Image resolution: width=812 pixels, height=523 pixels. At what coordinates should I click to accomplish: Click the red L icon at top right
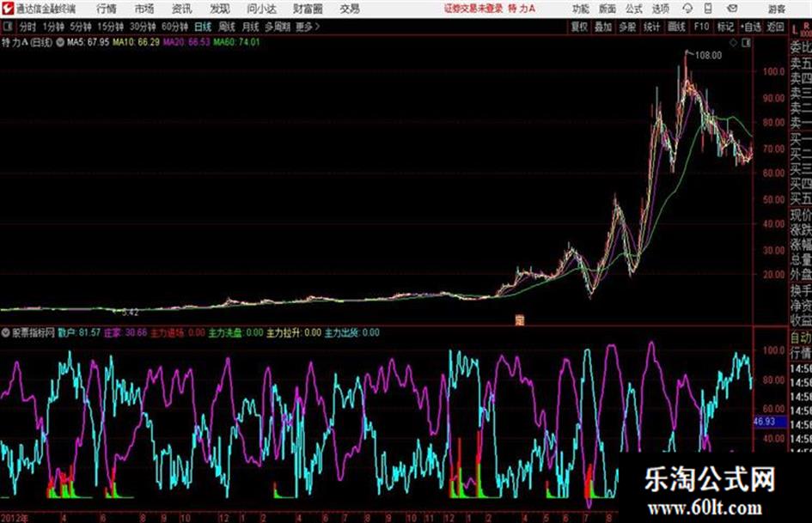(x=795, y=29)
